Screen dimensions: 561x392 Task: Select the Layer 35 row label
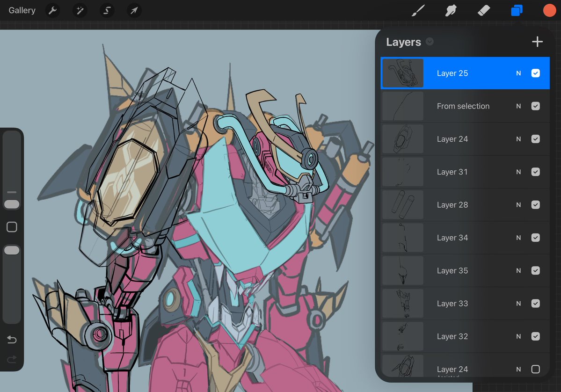[x=452, y=270]
